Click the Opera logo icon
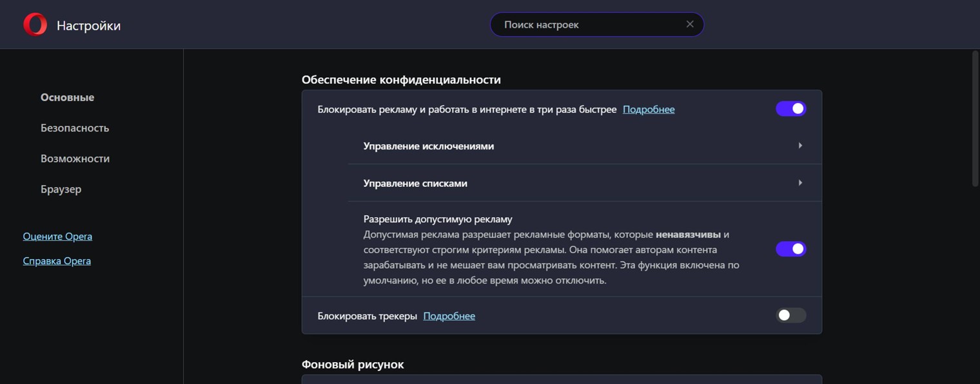Viewport: 980px width, 384px height. click(35, 25)
